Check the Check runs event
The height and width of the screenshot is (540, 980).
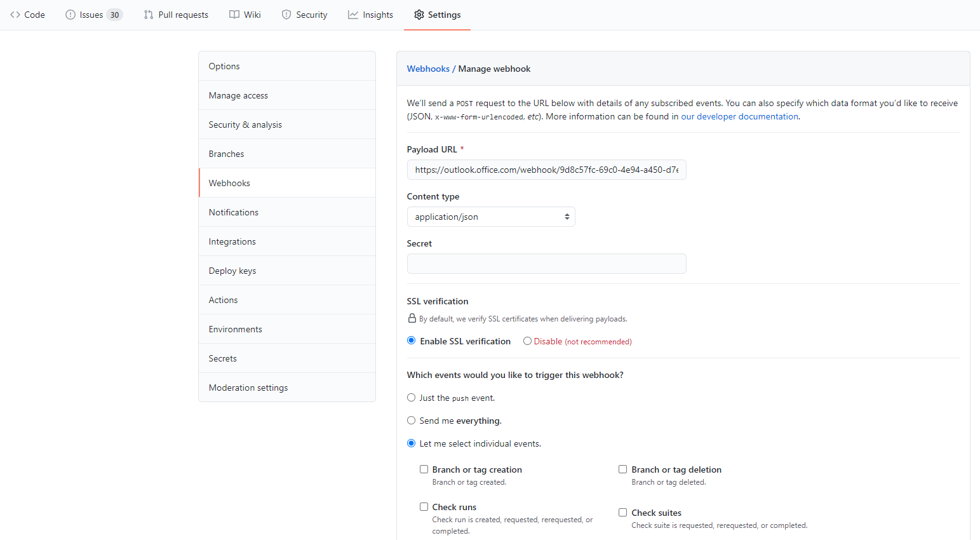click(x=424, y=507)
